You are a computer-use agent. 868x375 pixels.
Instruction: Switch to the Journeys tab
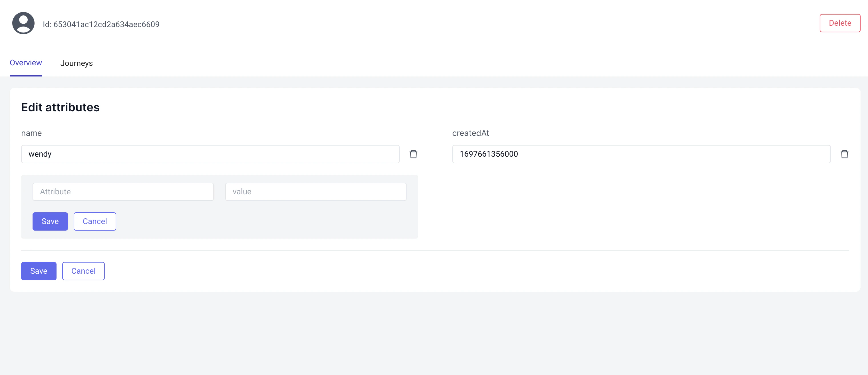tap(77, 63)
